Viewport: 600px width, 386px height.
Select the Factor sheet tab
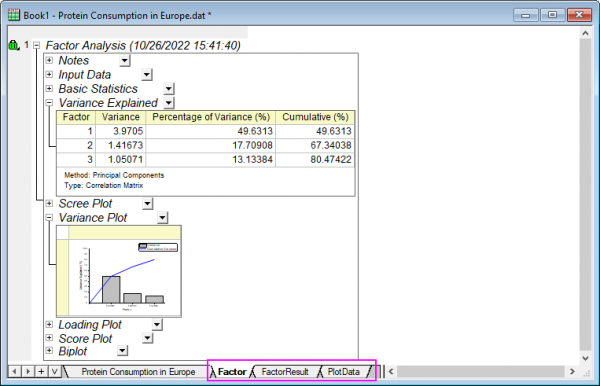tap(232, 372)
